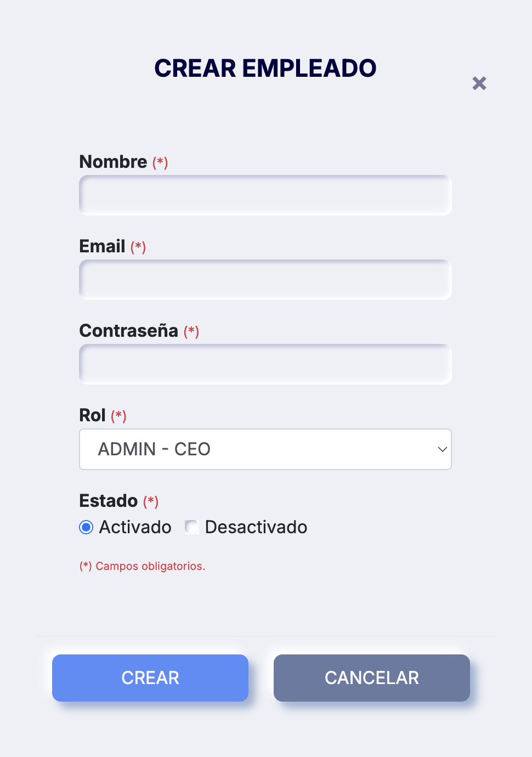Click the Activado option text
Image resolution: width=532 pixels, height=757 pixels.
click(x=135, y=527)
